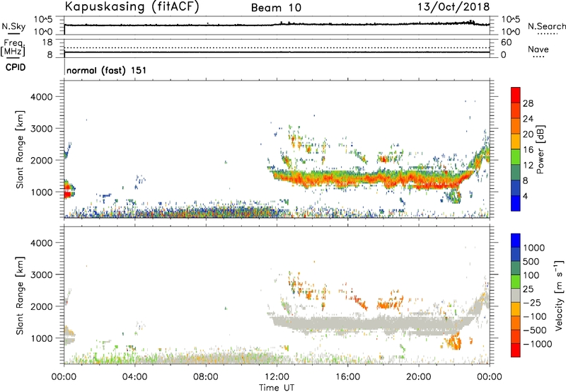Click '2000' on the velocity panel axis
566x392 pixels.
[x=42, y=306]
